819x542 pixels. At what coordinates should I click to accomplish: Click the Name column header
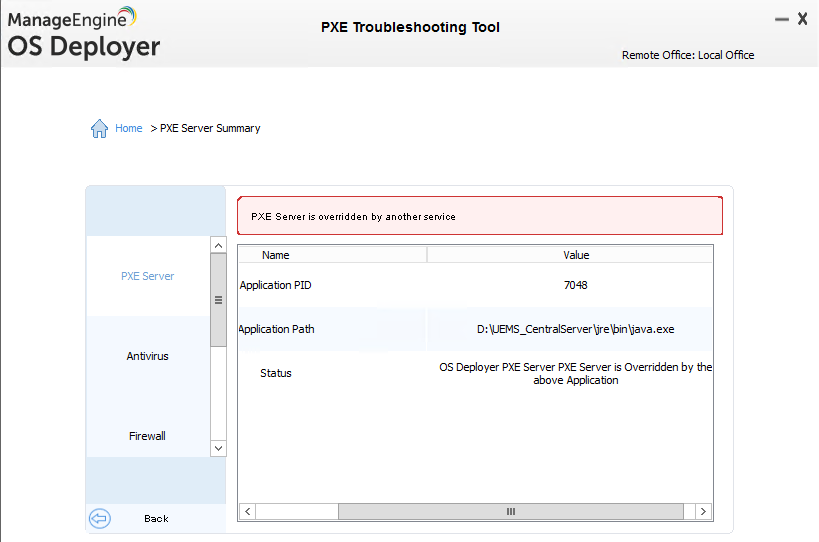[333, 255]
